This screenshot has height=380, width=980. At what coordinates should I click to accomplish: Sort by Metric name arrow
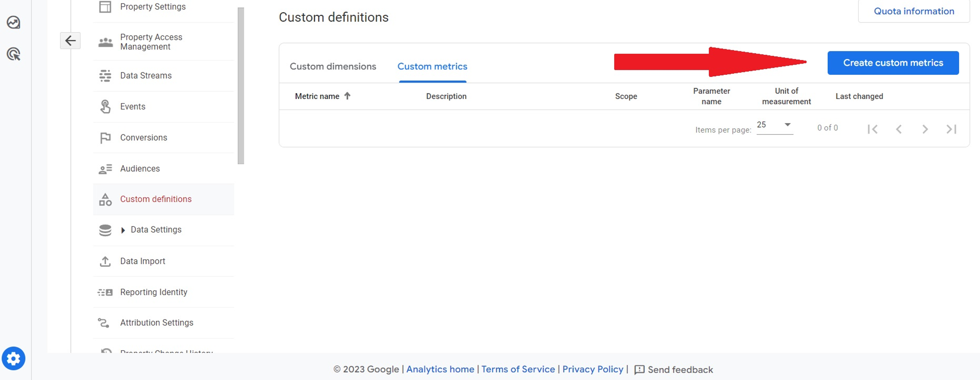click(347, 96)
